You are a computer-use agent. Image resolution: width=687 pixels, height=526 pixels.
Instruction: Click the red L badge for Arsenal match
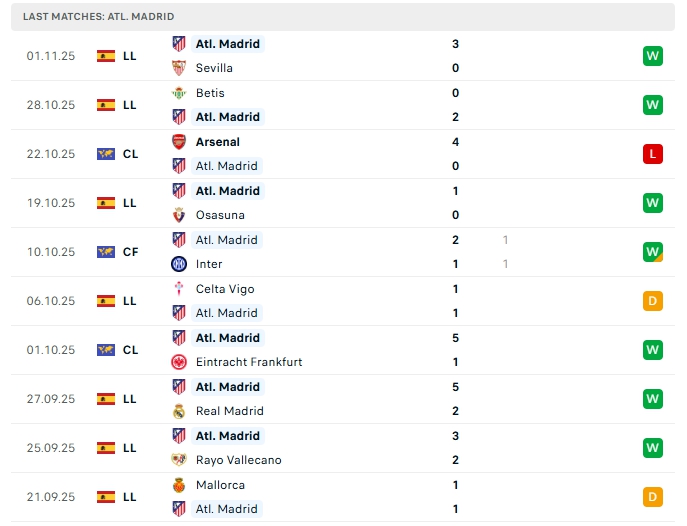coord(653,154)
